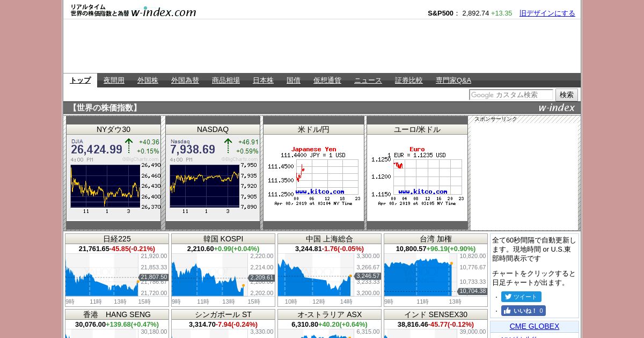Open the 台湾 加権 chart
Image resolution: width=644 pixels, height=338 pixels.
click(436, 279)
